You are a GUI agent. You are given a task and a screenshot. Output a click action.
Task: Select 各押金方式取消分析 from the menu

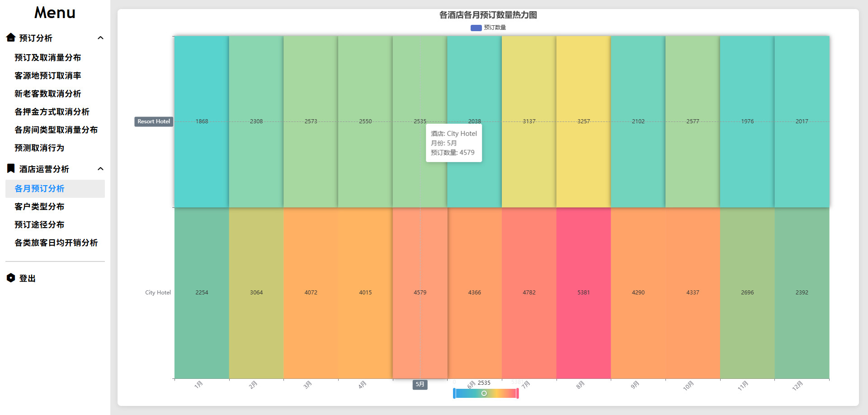tap(51, 112)
